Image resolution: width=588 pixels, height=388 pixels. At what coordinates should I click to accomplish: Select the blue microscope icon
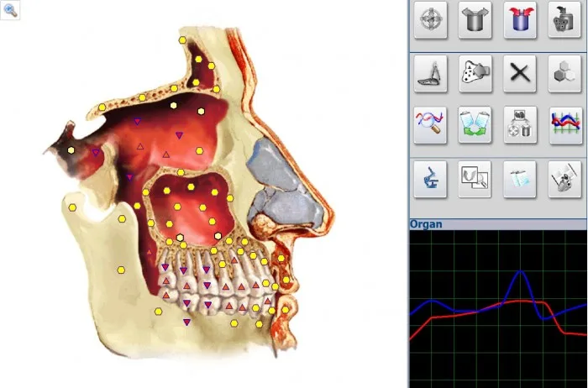pyautogui.click(x=431, y=178)
